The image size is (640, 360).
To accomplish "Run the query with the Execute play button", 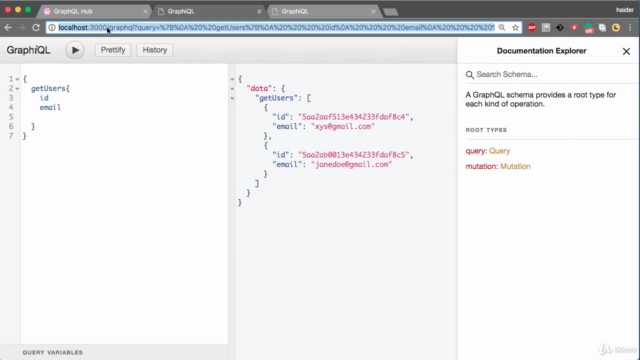I will coord(75,50).
